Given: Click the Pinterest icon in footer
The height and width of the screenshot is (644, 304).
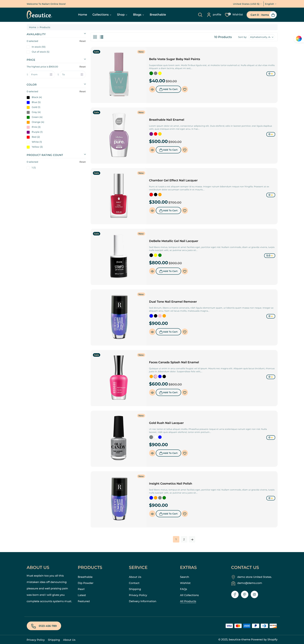Looking at the screenshot, I should point(245,594).
